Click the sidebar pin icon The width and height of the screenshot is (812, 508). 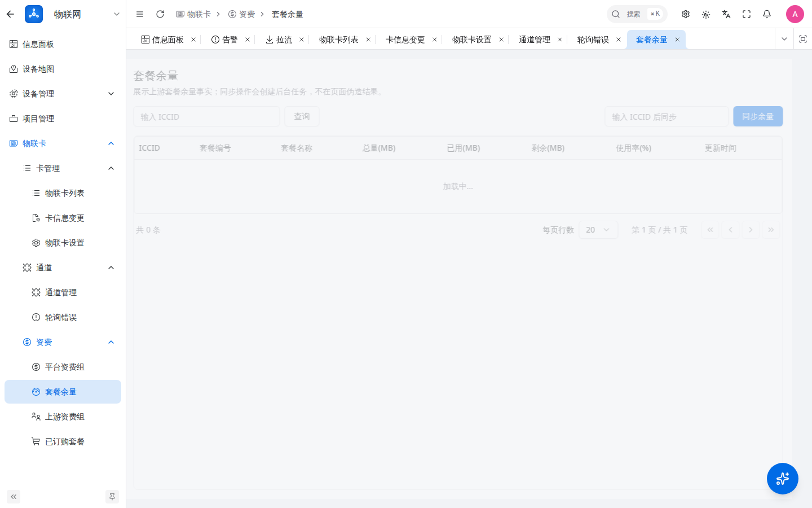coord(112,497)
